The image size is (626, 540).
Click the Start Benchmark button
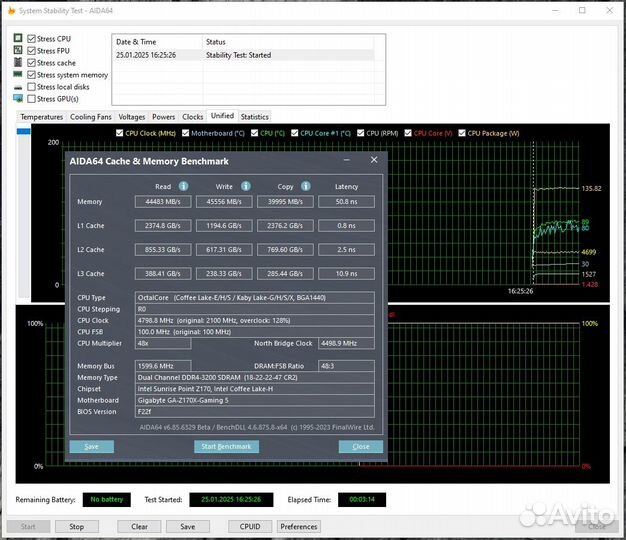coord(226,447)
